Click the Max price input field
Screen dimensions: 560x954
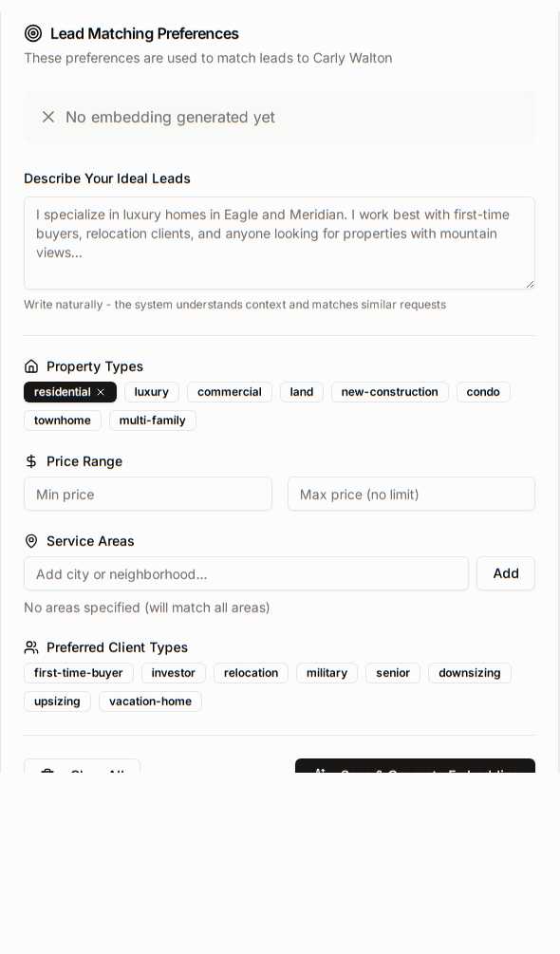[411, 494]
